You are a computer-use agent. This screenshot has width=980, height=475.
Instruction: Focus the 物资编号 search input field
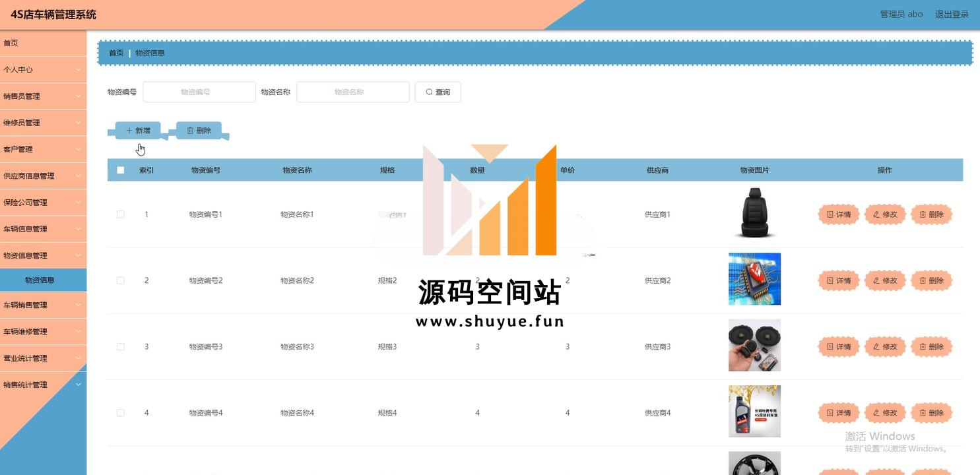[199, 92]
